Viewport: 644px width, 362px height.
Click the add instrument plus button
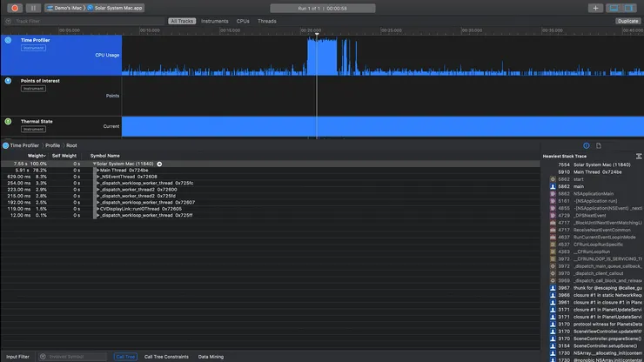click(x=595, y=8)
